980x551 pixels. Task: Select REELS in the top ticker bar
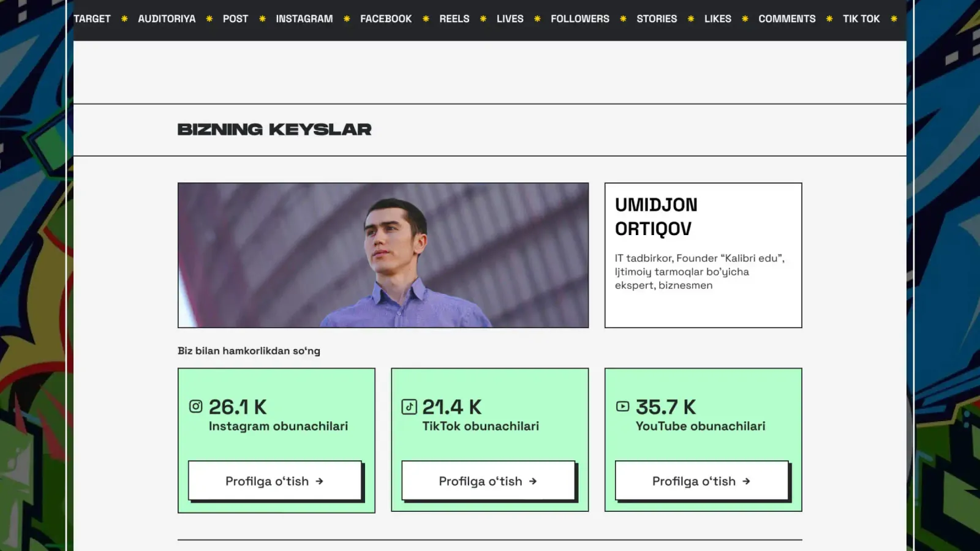[454, 19]
